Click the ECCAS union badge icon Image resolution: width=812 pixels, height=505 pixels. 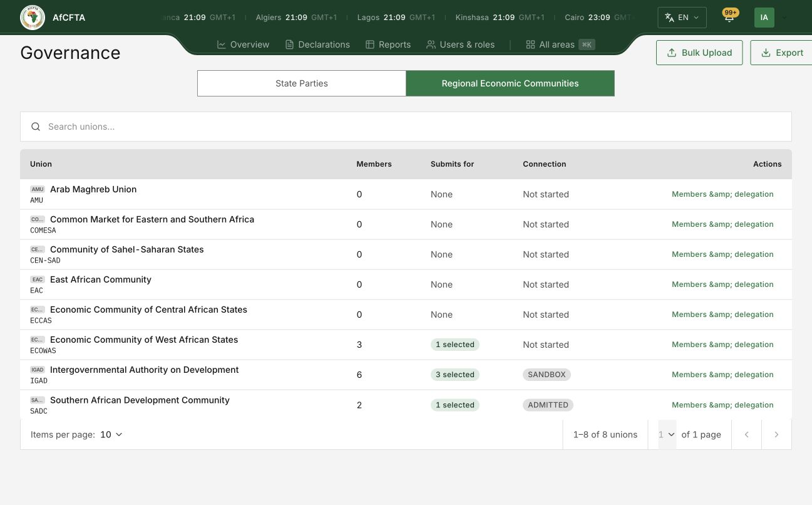point(38,310)
